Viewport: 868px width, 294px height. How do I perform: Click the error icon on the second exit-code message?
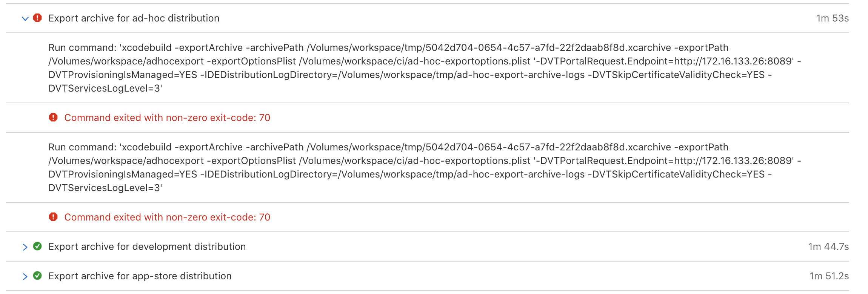(53, 217)
